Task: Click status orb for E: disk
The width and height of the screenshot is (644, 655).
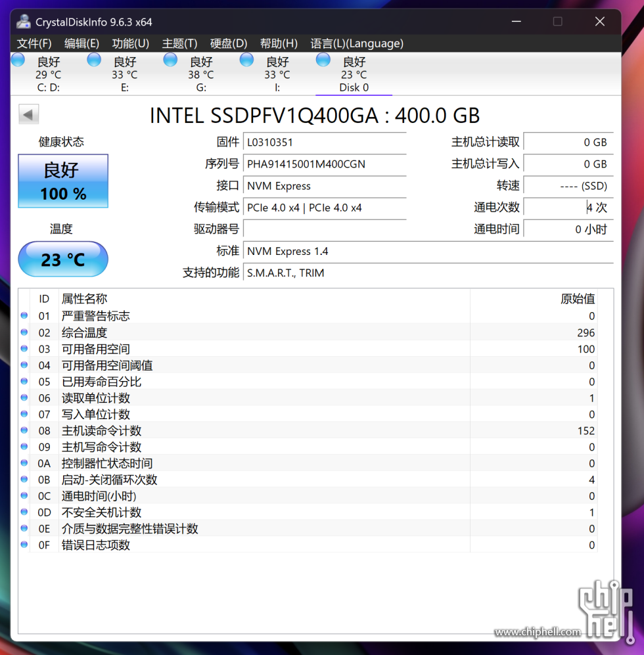Action: click(x=94, y=60)
